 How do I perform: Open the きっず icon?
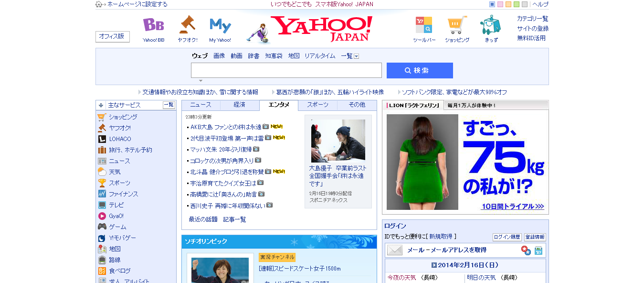pos(490,25)
